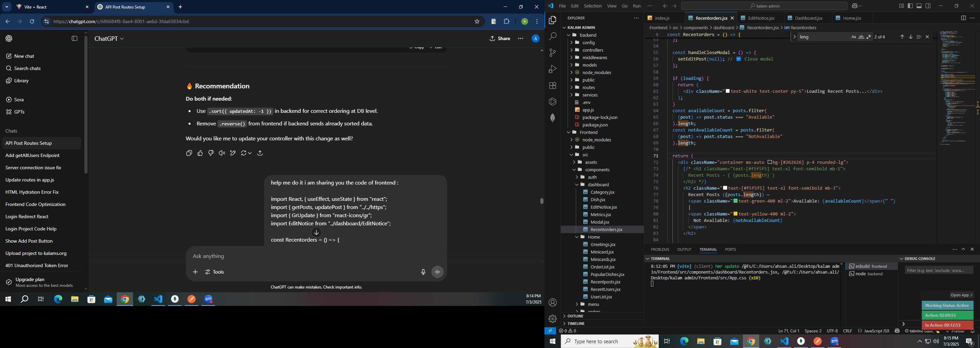Viewport: 980px width, 348px height.
Task: Click the thumbs up on ChatGPT response
Action: coord(200,153)
